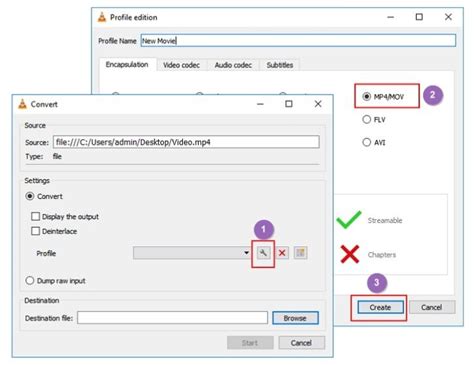Switch to the Encapsulation tab

[127, 65]
